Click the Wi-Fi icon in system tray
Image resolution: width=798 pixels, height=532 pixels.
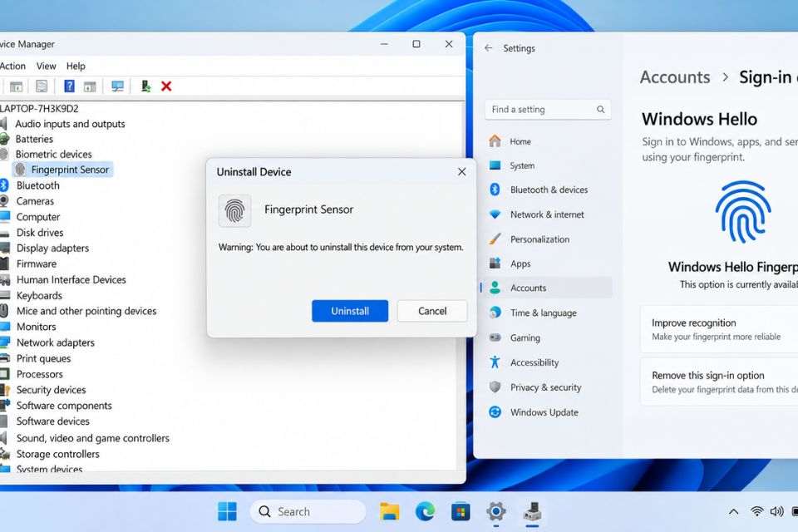point(756,511)
